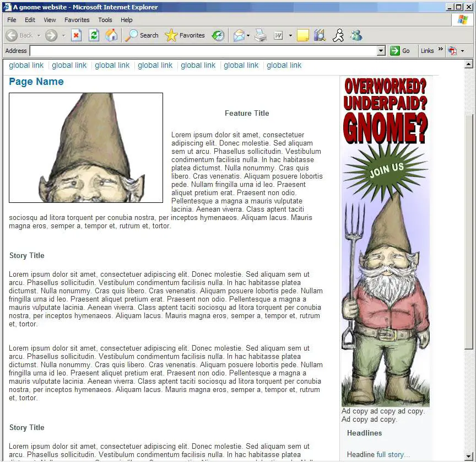This screenshot has height=462, width=476.
Task: Open the History clock icon in the toolbar
Action: point(218,35)
